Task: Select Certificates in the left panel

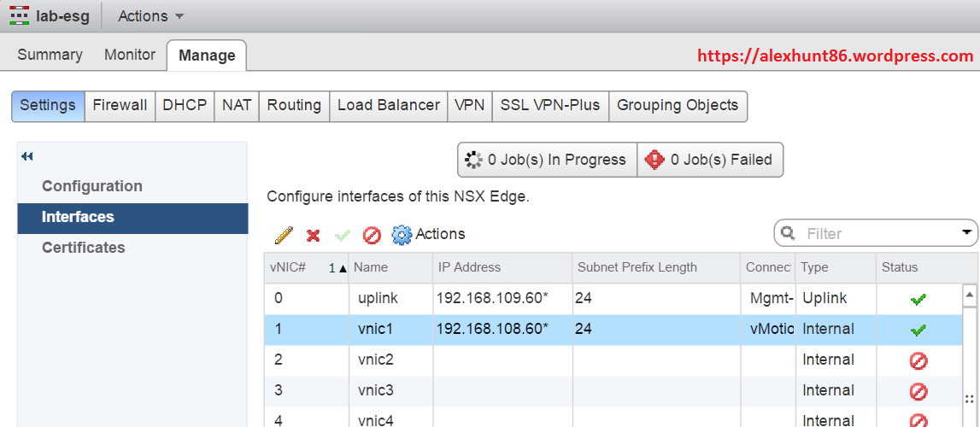Action: [84, 248]
